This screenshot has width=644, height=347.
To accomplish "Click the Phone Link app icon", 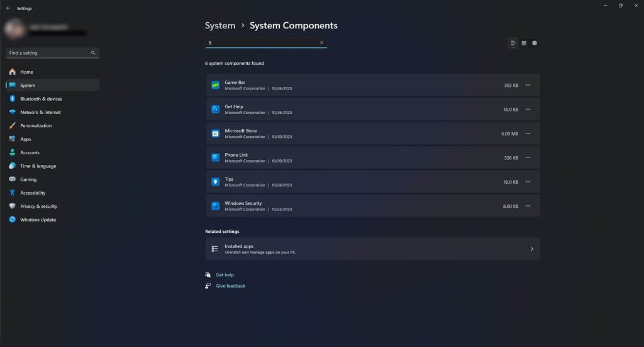I will [215, 158].
